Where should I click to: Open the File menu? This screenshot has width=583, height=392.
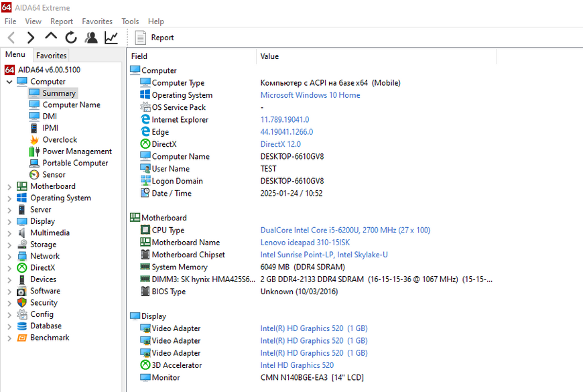pos(10,21)
